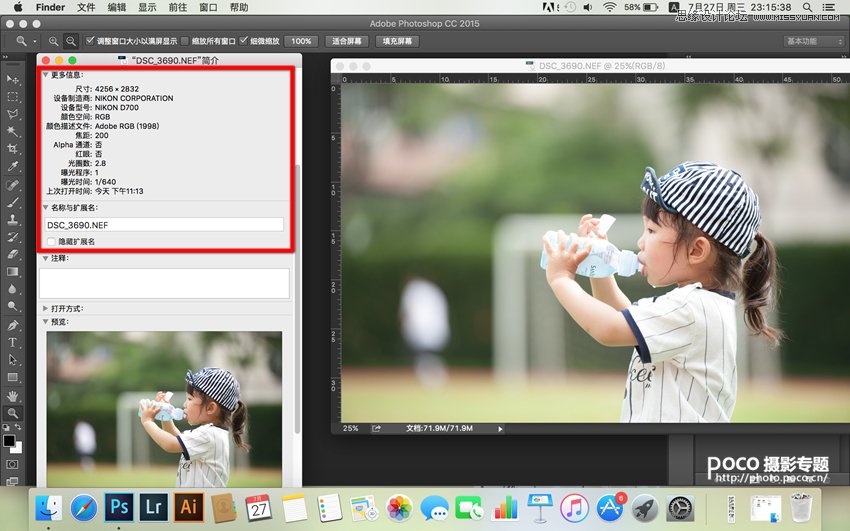Click the 注释 comments text box
This screenshot has width=850, height=531.
(164, 283)
